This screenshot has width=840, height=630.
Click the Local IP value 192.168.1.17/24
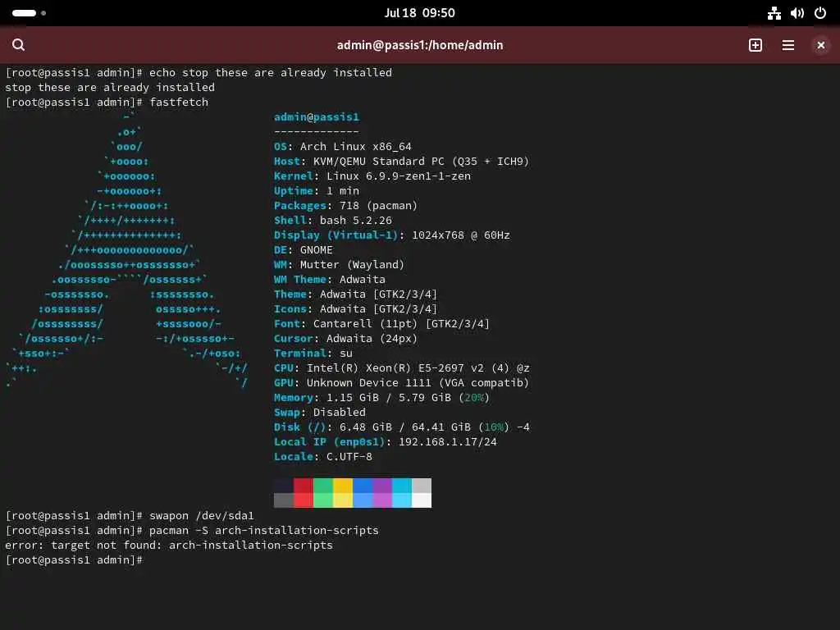pyautogui.click(x=448, y=442)
